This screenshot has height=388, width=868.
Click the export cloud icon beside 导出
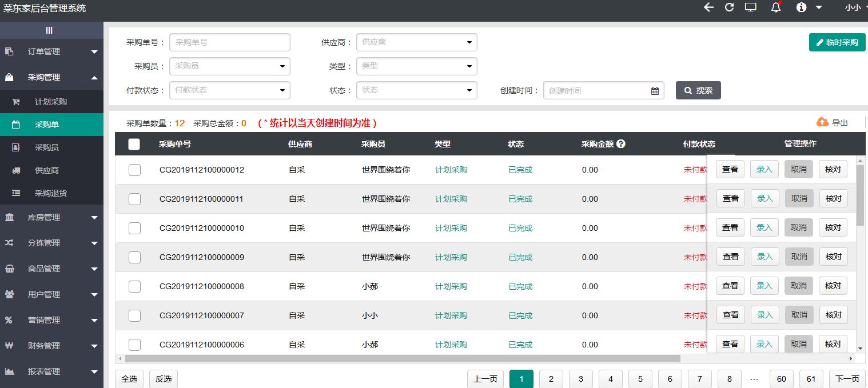tap(822, 122)
